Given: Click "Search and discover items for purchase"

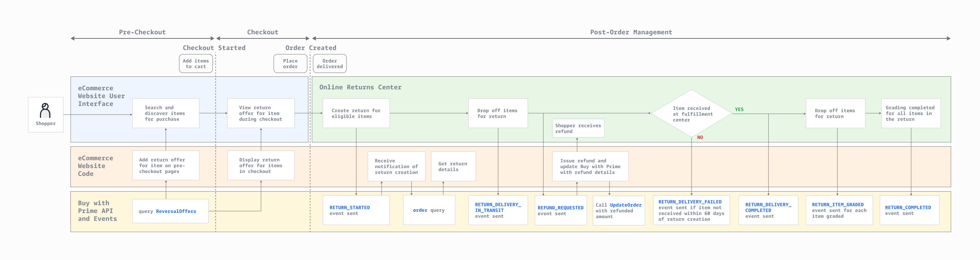Looking at the screenshot, I should click(x=165, y=113).
